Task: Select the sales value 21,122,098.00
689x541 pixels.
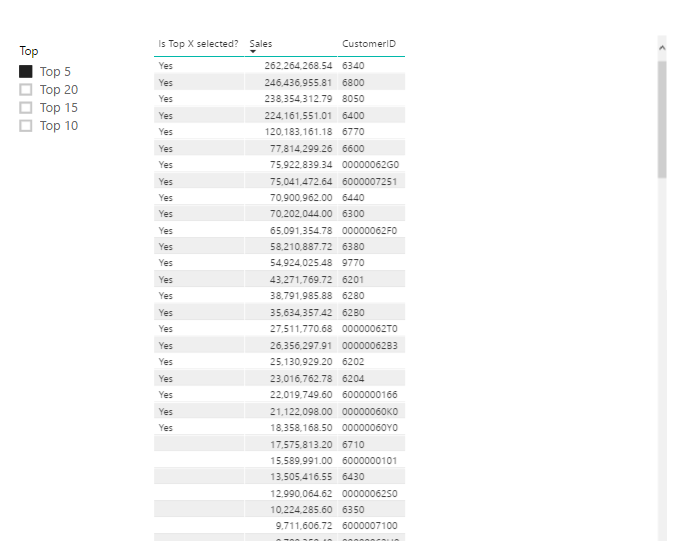Action: [301, 411]
